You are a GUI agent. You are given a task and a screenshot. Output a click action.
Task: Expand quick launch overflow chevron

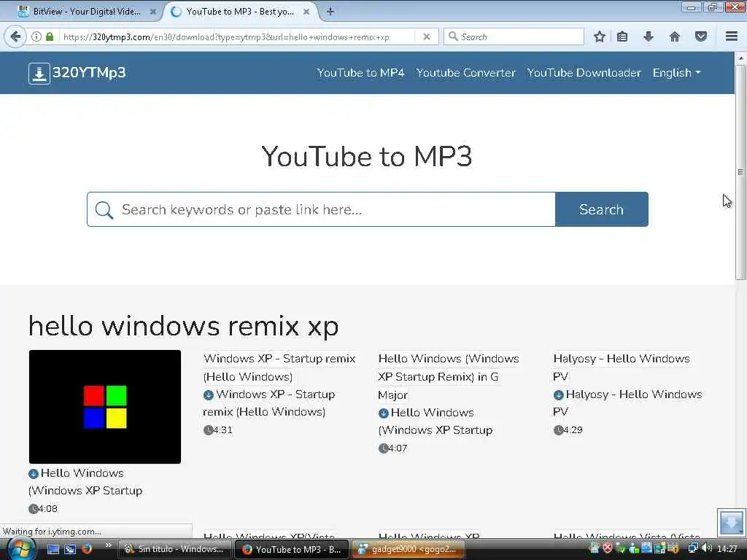[x=108, y=545]
